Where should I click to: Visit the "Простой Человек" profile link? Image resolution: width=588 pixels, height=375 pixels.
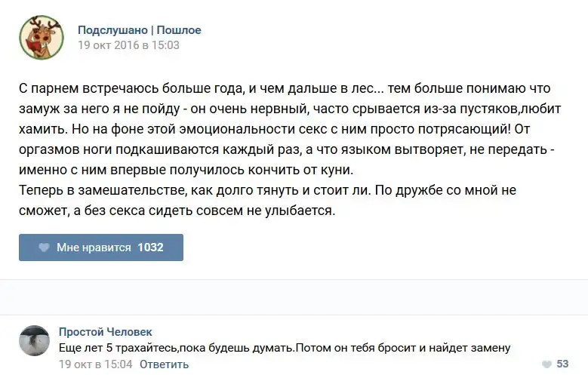click(x=105, y=332)
